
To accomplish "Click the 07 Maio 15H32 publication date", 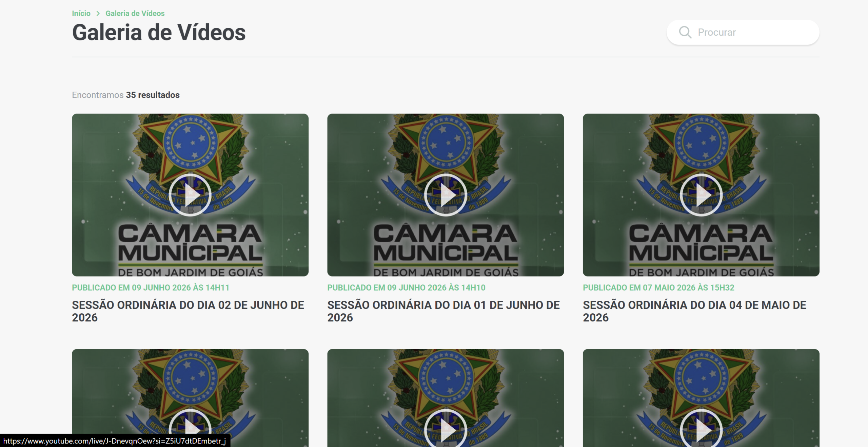I will click(658, 288).
